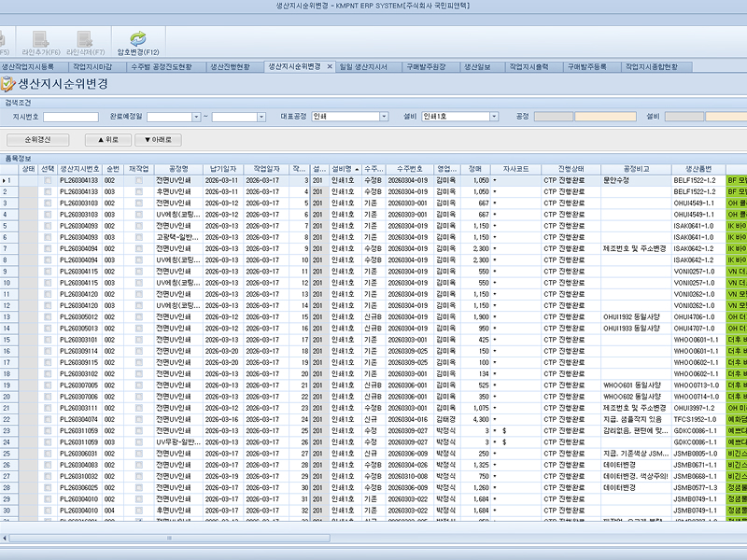Image resolution: width=747 pixels, height=560 pixels.
Task: Click the sort arrow on 설비명 column header
Action: (x=356, y=168)
